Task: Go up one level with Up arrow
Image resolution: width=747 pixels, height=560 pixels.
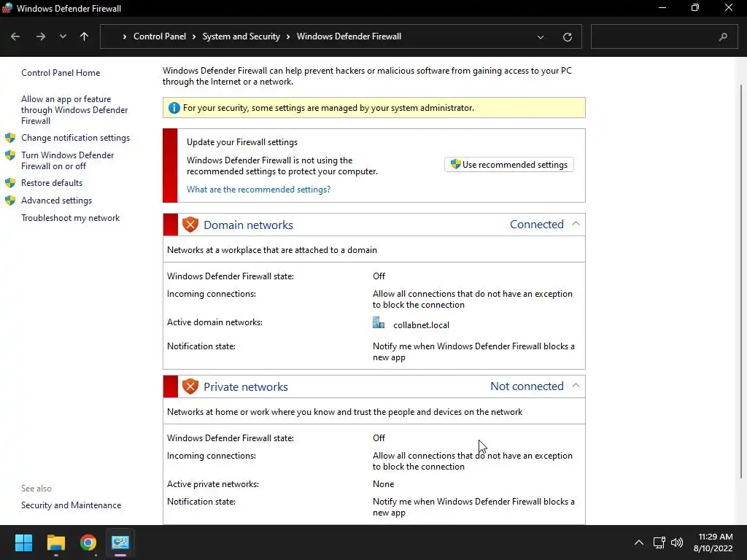Action: point(85,36)
